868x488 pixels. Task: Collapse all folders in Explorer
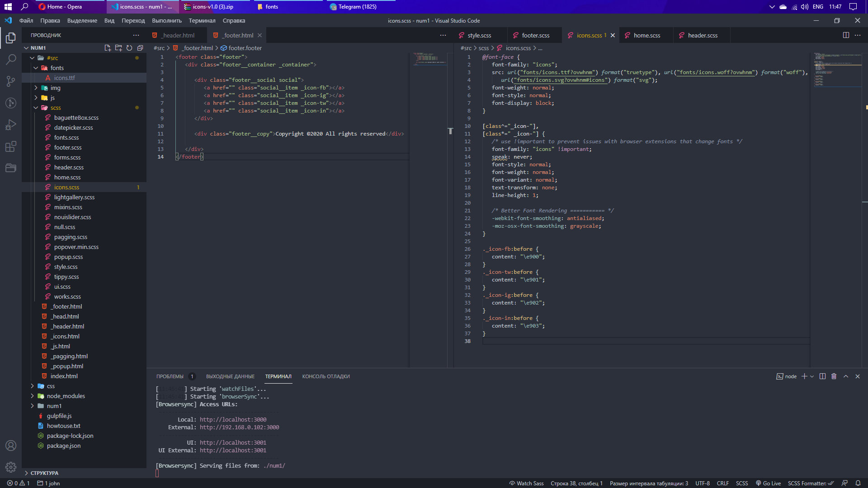tap(140, 48)
